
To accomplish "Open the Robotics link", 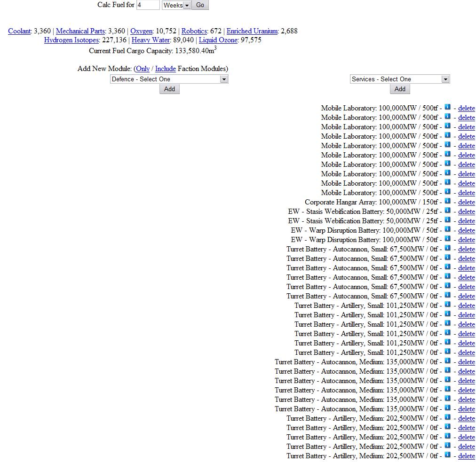I will (194, 31).
